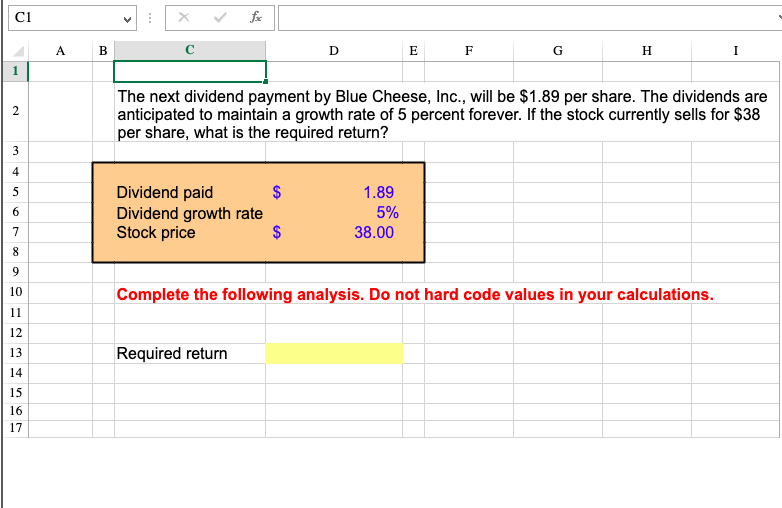Select row 10 header
The width and height of the screenshot is (782, 508).
pos(15,292)
